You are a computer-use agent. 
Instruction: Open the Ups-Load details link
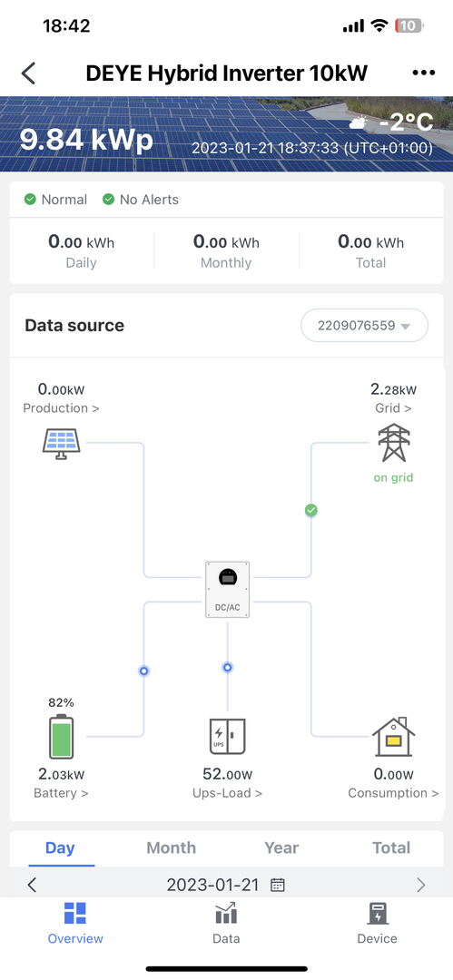pyautogui.click(x=227, y=793)
